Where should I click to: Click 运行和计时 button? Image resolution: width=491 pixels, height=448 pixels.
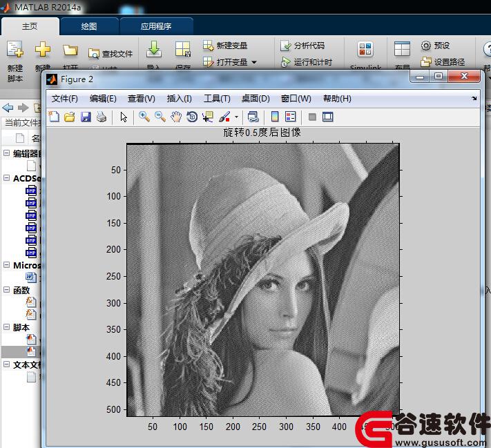coord(307,62)
